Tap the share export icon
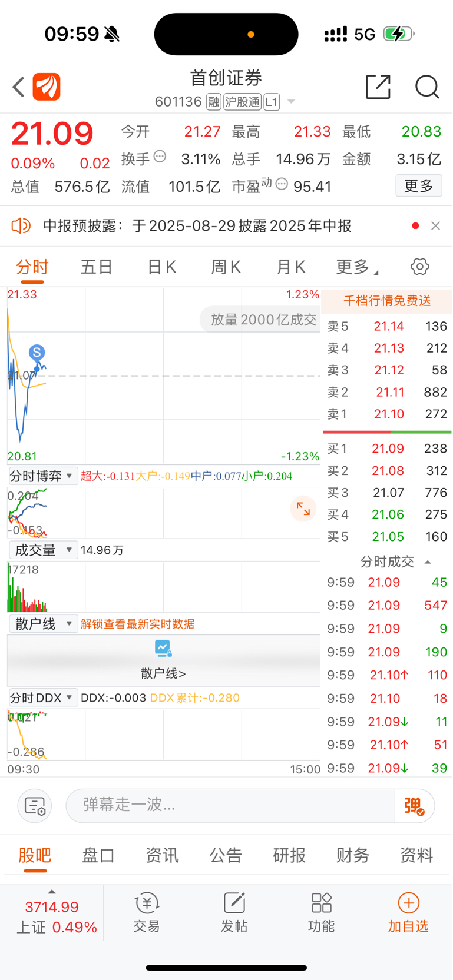 click(x=378, y=87)
